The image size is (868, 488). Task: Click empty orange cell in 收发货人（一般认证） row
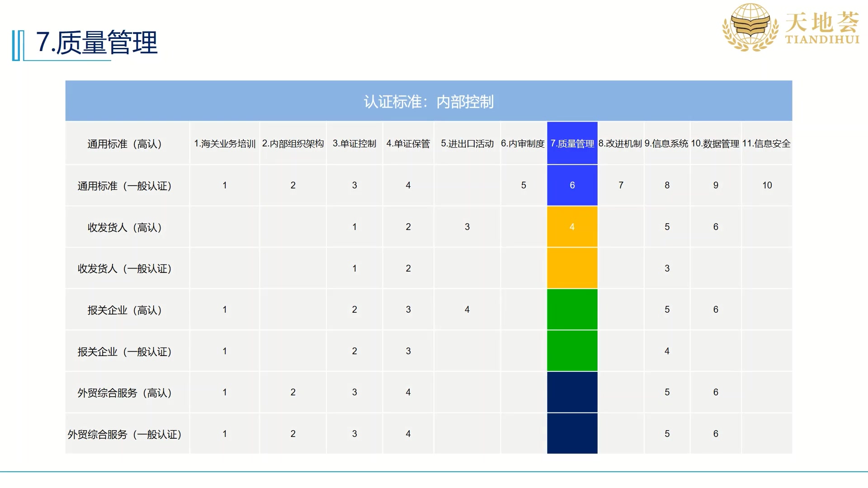[x=572, y=268]
